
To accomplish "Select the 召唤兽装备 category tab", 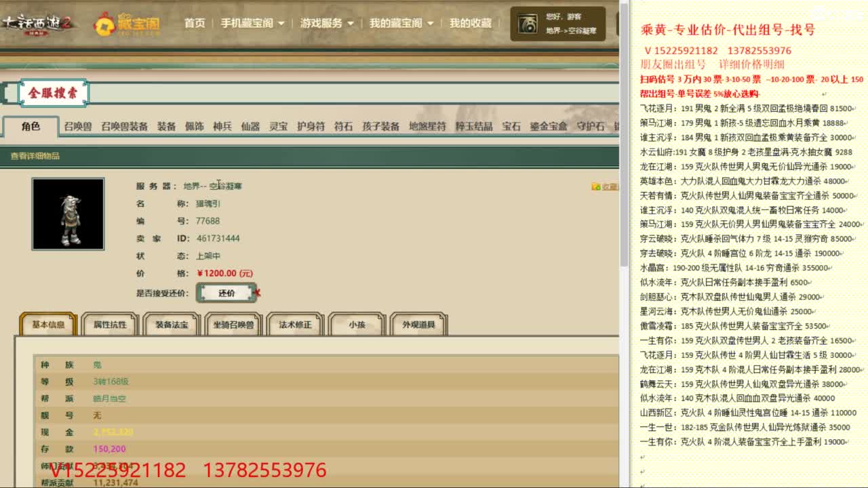I will [x=124, y=126].
